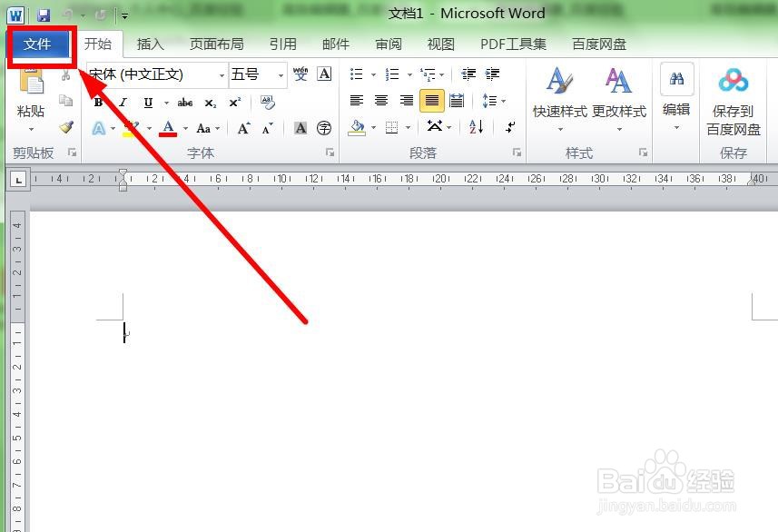This screenshot has height=532, width=778.
Task: Click the 保存到百度网盘 button
Action: point(734,102)
